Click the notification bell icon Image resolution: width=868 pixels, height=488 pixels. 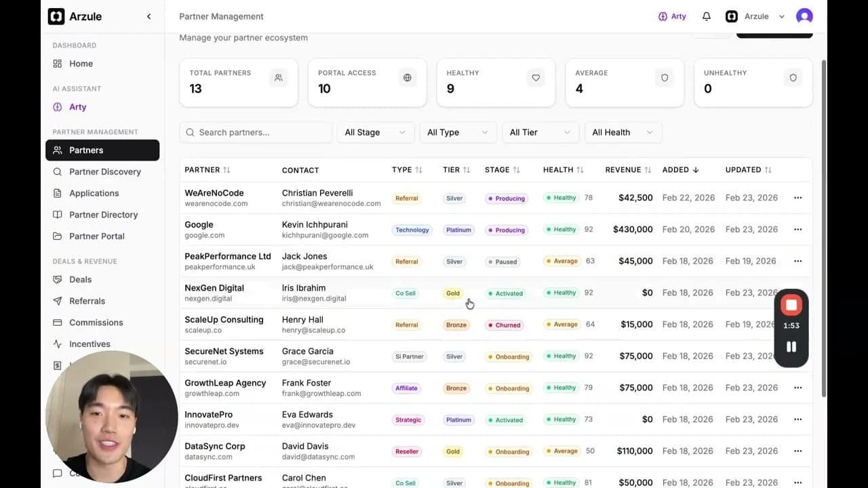coord(706,16)
